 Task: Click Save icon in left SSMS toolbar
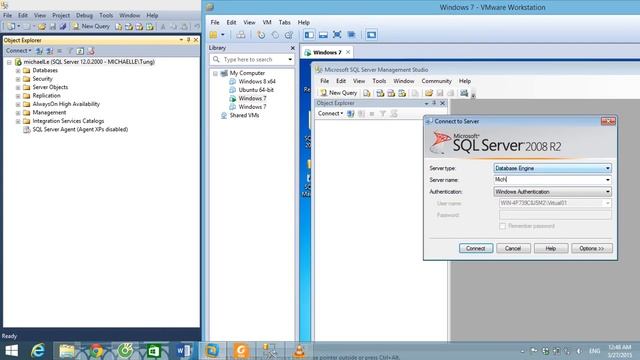click(53, 27)
